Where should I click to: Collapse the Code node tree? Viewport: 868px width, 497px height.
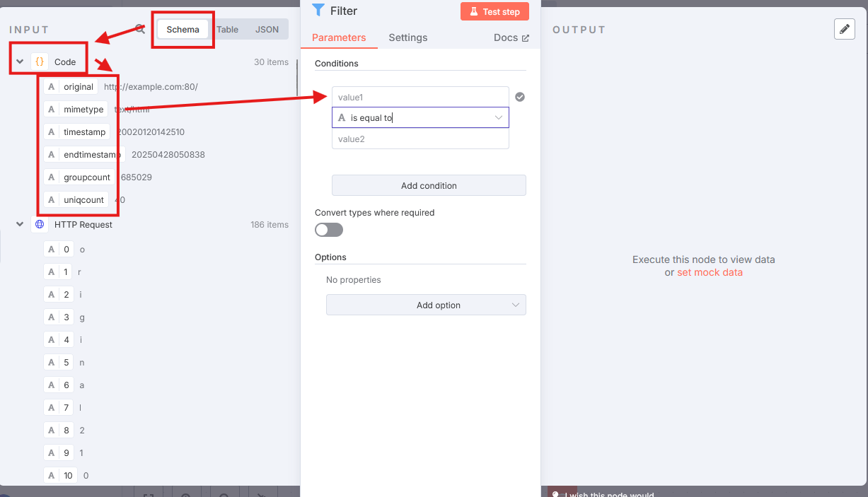click(x=20, y=62)
